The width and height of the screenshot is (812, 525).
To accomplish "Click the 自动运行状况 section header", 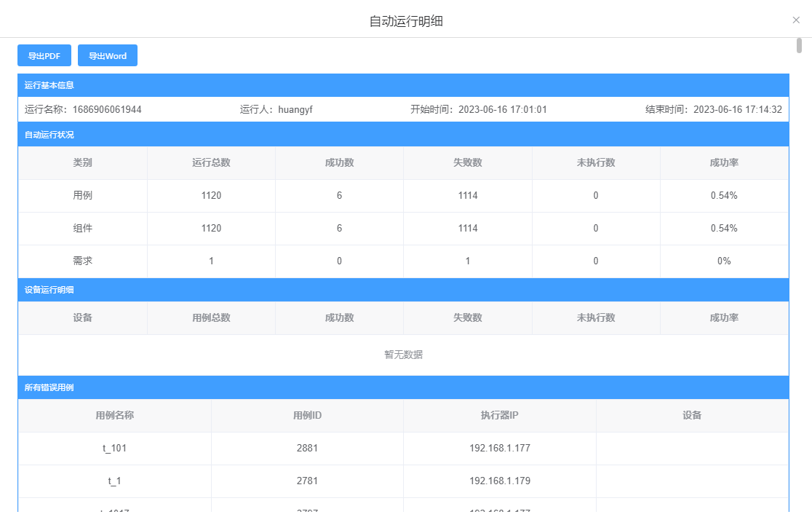I will tap(49, 135).
